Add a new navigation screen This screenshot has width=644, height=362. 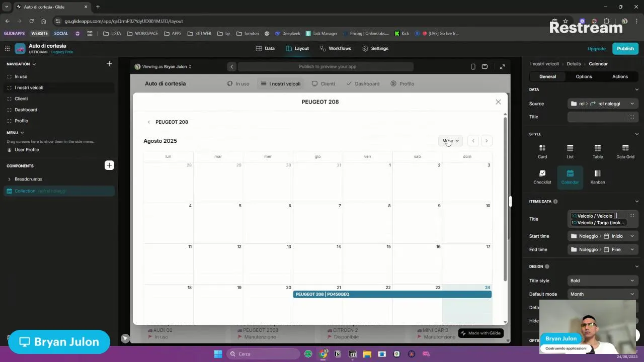109,64
